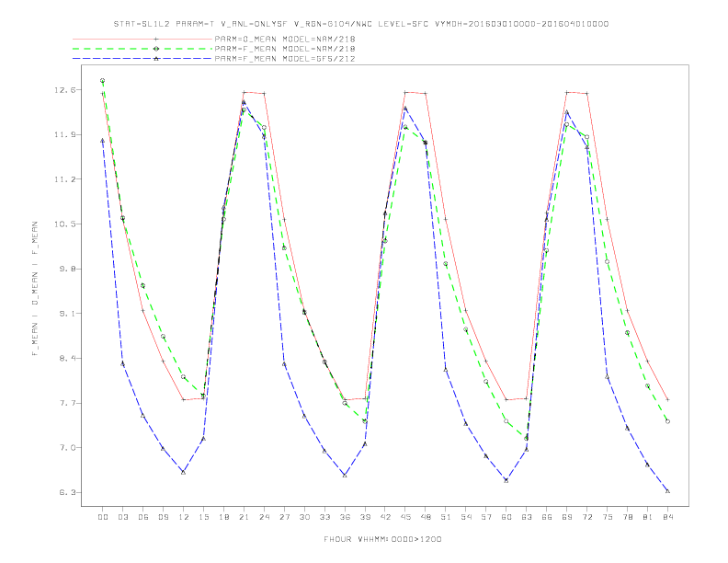Image resolution: width=728 pixels, height=563 pixels.
Task: Click forecast hour label 72
Action: [x=586, y=517]
